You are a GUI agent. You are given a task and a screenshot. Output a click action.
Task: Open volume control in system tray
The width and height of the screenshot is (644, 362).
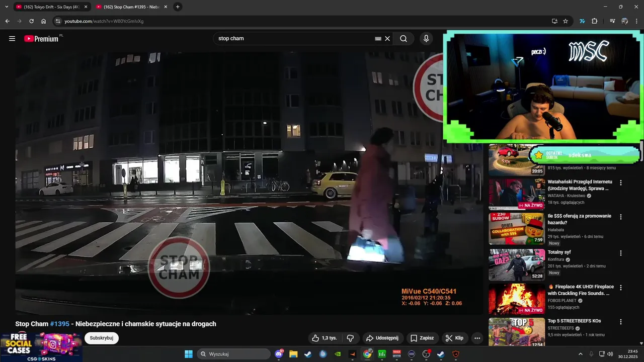610,354
